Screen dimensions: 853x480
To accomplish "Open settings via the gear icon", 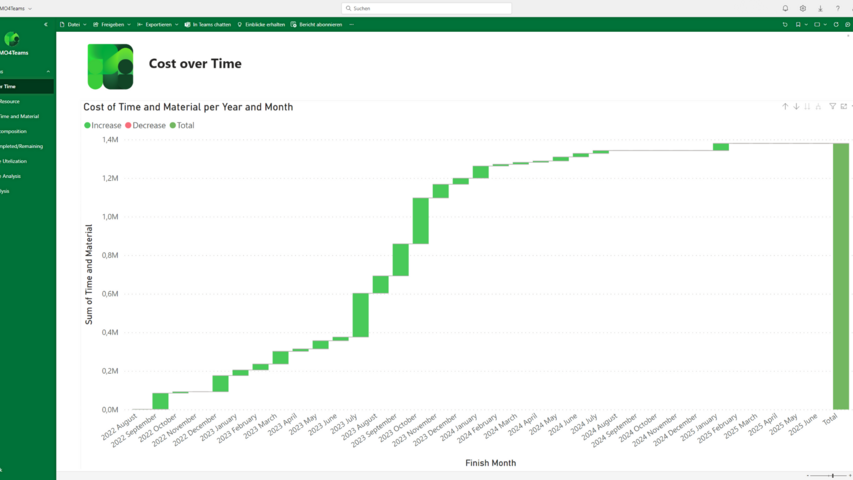I will (x=802, y=8).
